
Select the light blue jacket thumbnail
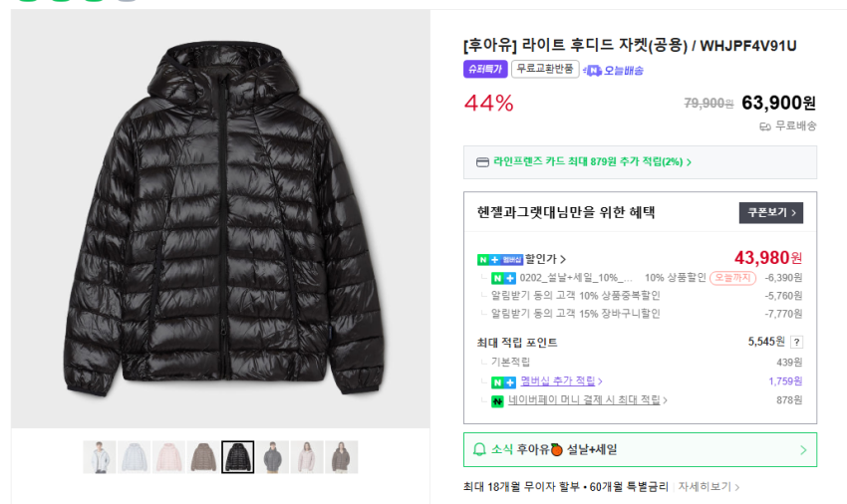click(134, 457)
